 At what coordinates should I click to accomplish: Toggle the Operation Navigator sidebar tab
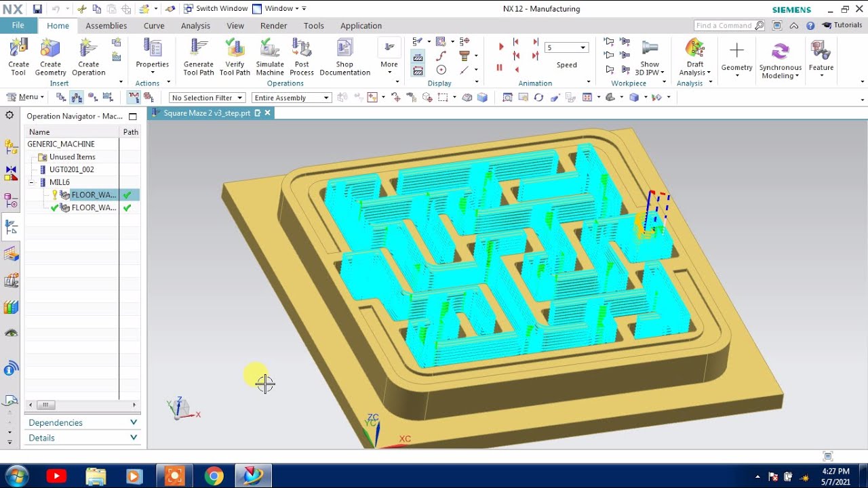click(11, 227)
